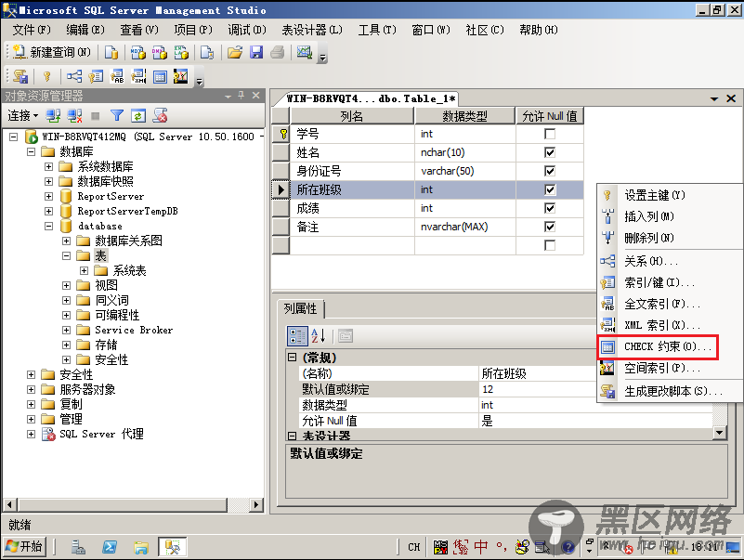Click the Generate Change Script toolbar icon
The image size is (744, 560).
tap(20, 76)
